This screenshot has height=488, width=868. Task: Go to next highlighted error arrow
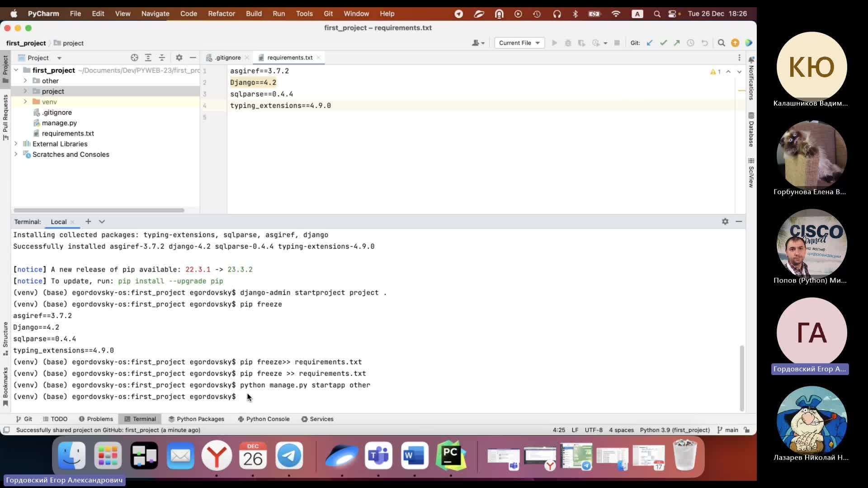[x=739, y=72]
